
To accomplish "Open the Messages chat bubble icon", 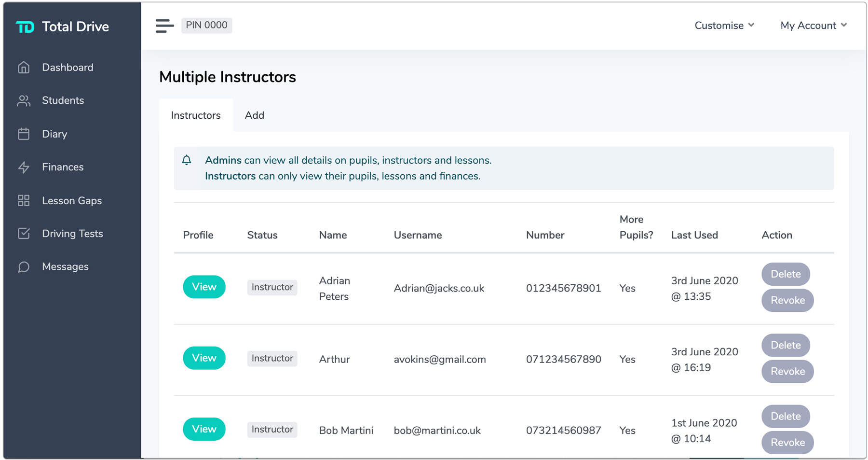I will (23, 266).
